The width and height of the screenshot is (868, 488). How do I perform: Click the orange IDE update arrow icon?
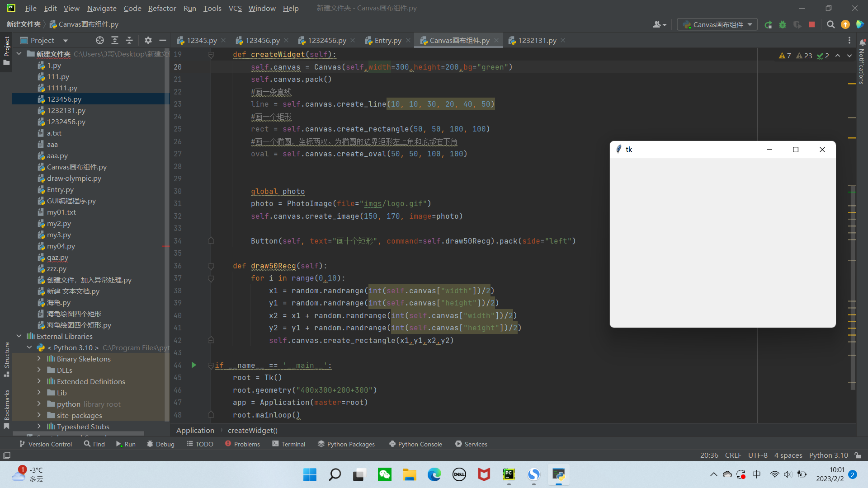[845, 25]
